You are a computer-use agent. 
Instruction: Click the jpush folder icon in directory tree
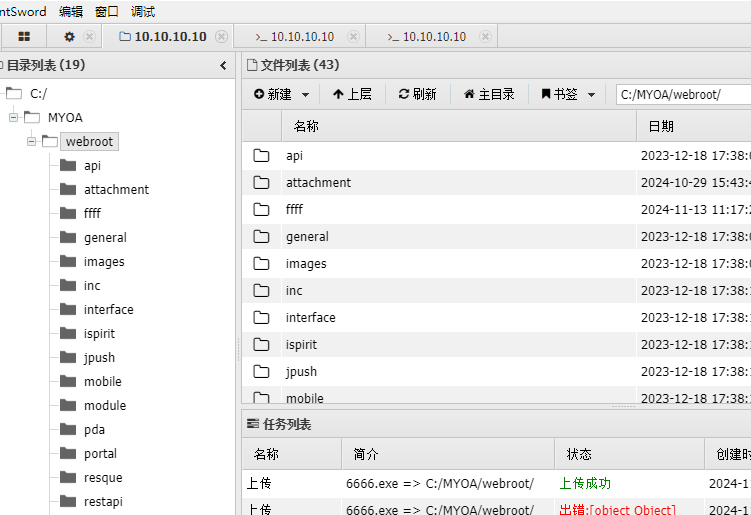(x=68, y=358)
